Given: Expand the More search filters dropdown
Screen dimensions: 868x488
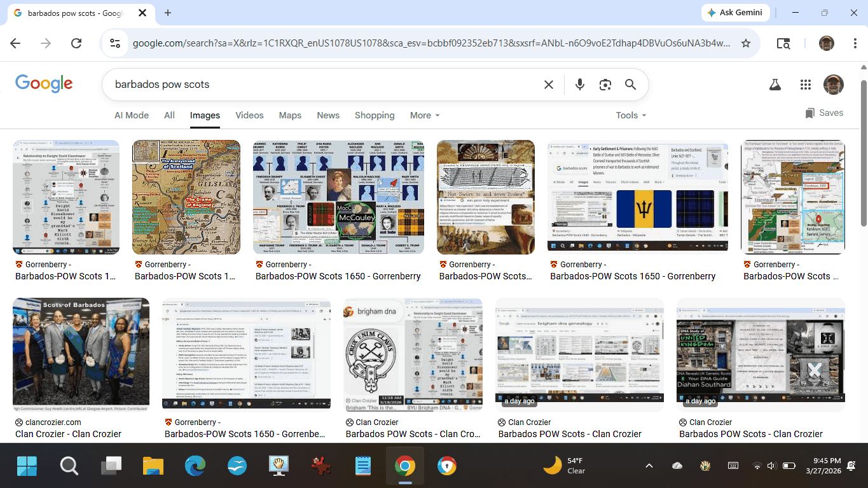Looking at the screenshot, I should click(x=424, y=115).
